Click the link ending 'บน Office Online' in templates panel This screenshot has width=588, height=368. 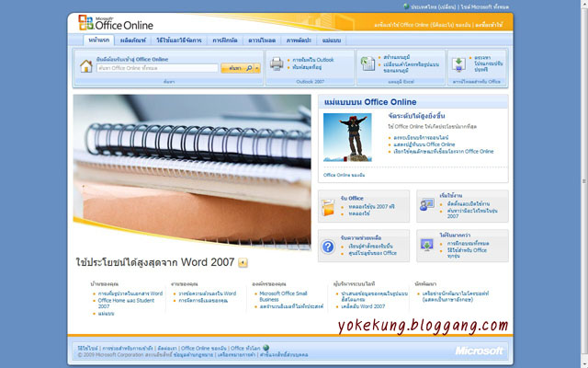click(x=424, y=144)
